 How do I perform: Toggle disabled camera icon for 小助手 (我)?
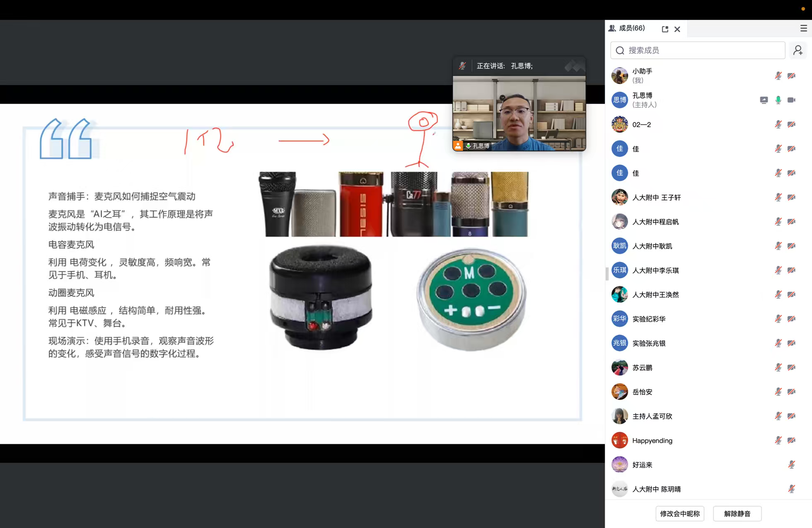point(791,76)
